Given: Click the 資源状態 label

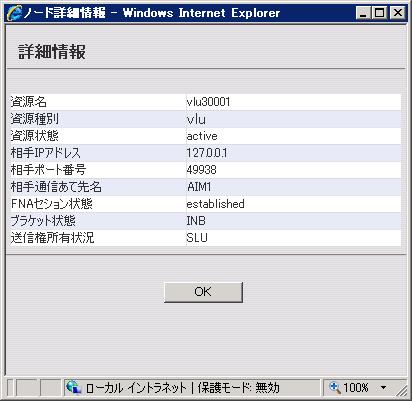Looking at the screenshot, I should pos(35,136).
